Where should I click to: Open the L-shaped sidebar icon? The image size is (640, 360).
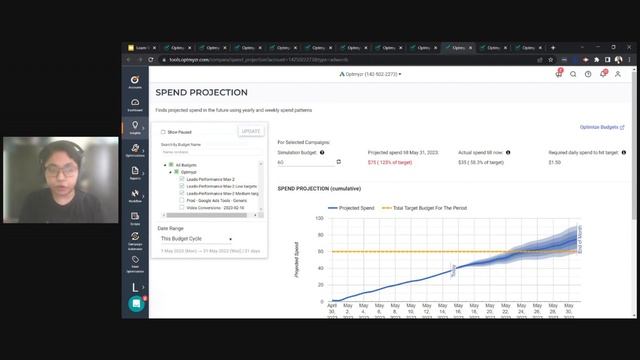pyautogui.click(x=135, y=287)
